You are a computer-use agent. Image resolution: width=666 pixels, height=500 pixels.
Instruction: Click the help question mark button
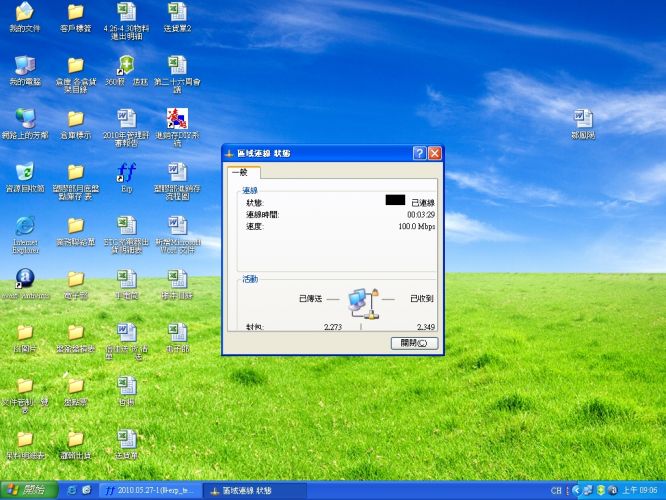[x=419, y=153]
